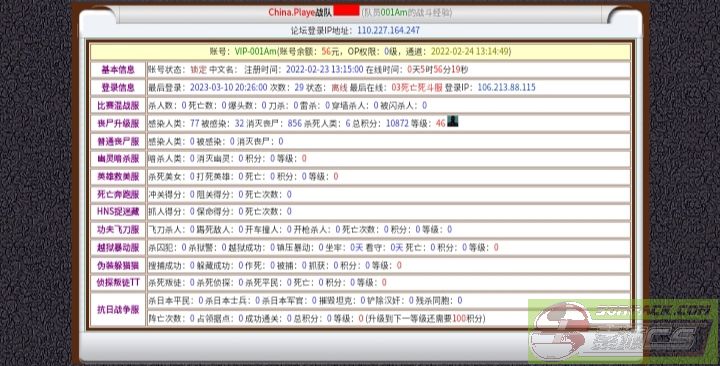
Task: Click the channel expiry date 2022-02-24 13:14:49
Action: pyautogui.click(x=469, y=51)
